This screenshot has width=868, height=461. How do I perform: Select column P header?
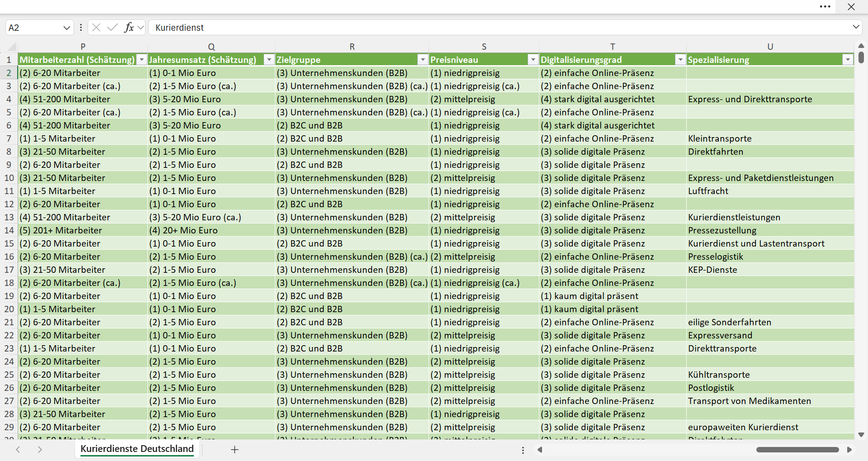point(83,47)
